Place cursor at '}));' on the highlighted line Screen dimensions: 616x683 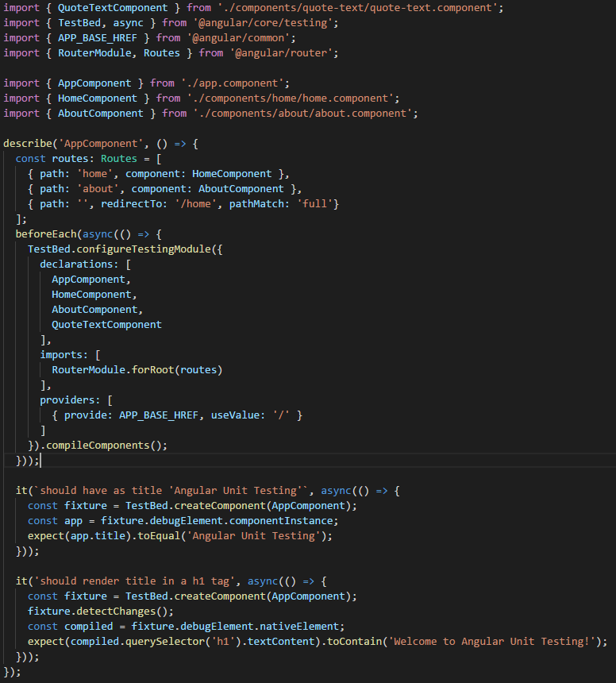tap(28, 461)
